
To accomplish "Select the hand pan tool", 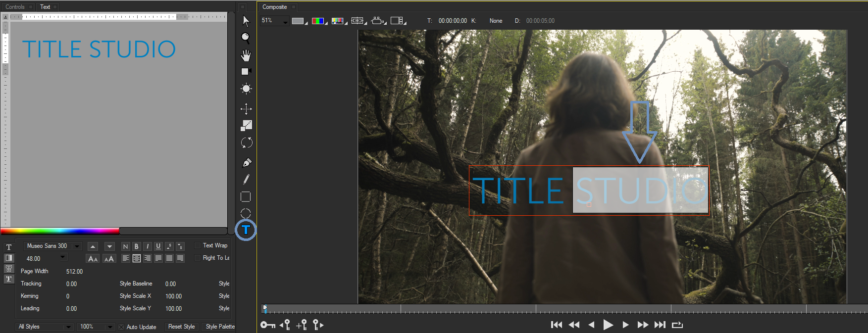I will point(246,55).
